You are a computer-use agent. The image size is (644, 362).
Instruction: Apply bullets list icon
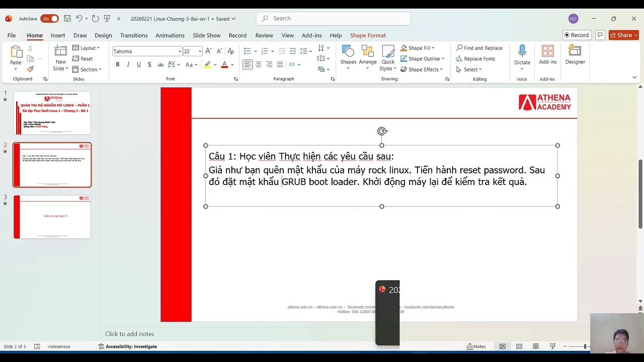pos(247,51)
